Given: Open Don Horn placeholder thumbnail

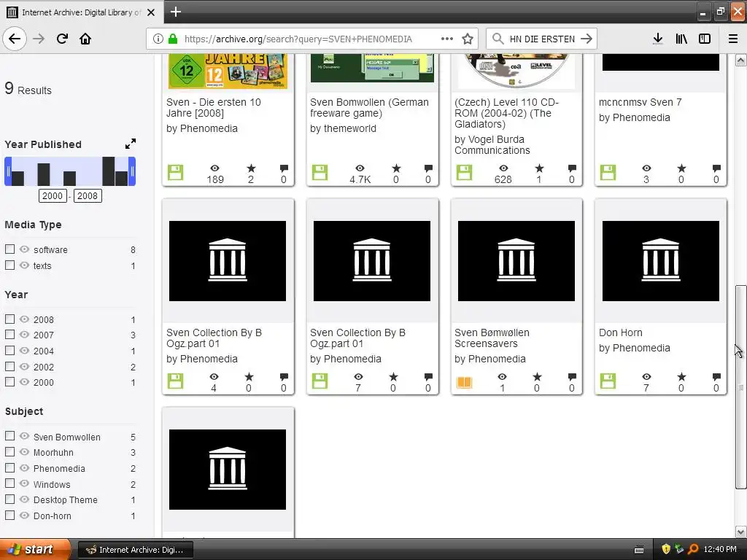Looking at the screenshot, I should tap(660, 261).
